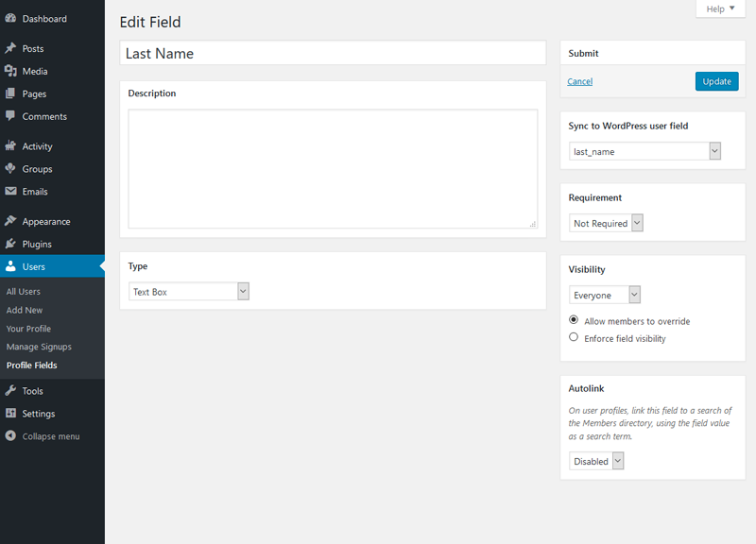The image size is (756, 544).
Task: Click the Collapse menu arrow icon
Action: 10,436
